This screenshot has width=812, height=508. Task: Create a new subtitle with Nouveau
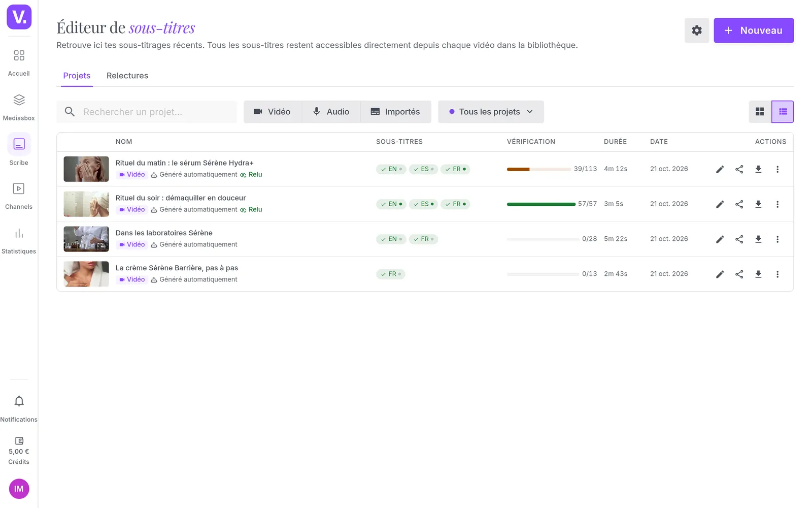click(754, 30)
